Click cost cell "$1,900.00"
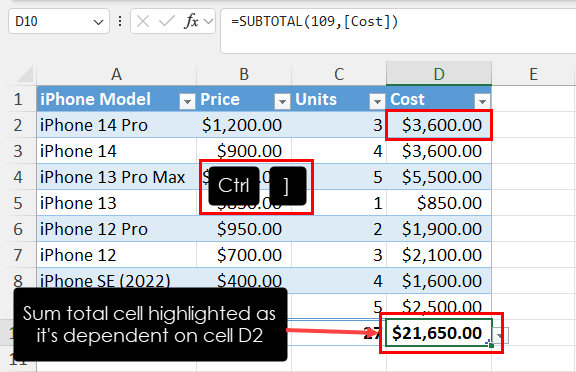The width and height of the screenshot is (576, 372). 439,229
